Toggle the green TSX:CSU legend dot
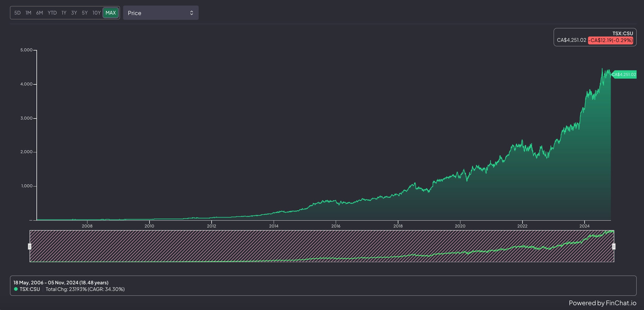Image resolution: width=644 pixels, height=310 pixels. 16,289
